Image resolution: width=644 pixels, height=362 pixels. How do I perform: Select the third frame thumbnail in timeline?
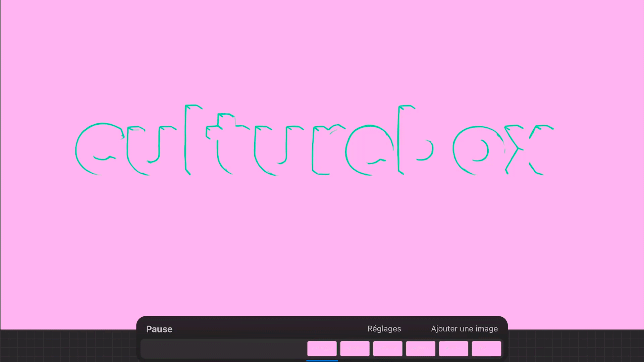click(388, 349)
